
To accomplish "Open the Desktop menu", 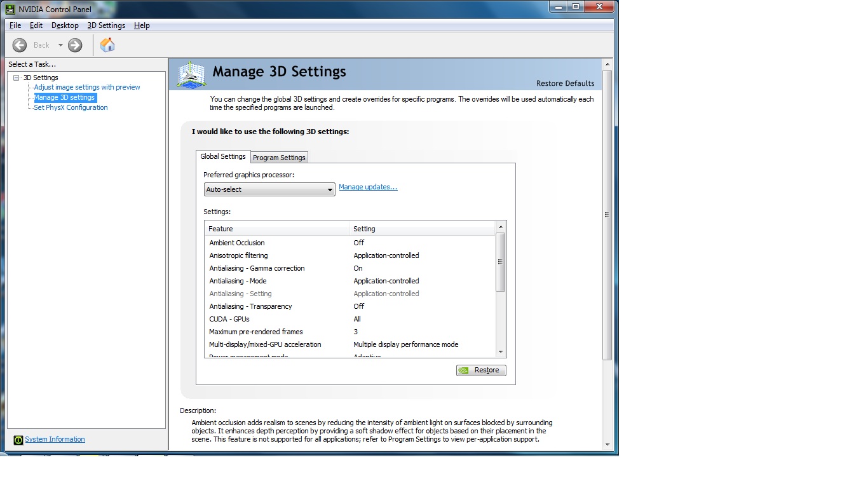I will click(x=65, y=25).
